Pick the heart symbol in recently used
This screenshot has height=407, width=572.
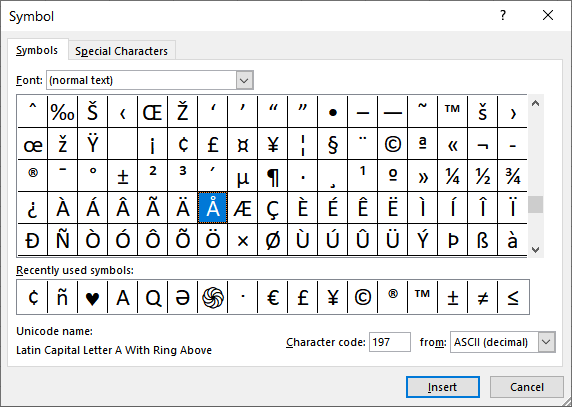click(93, 297)
